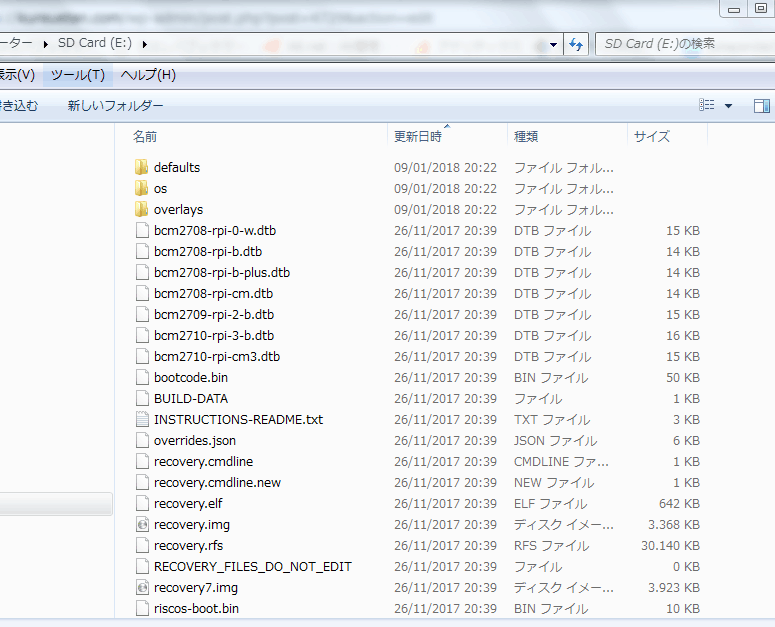Sort by サイズ column header
This screenshot has width=775, height=627.
click(651, 136)
